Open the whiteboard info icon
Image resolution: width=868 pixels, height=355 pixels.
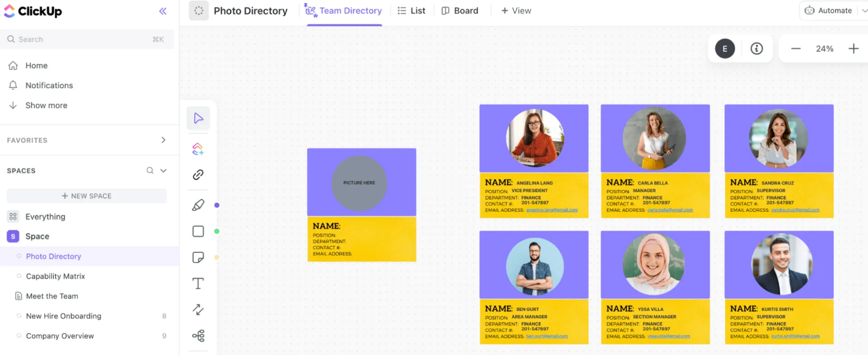pyautogui.click(x=757, y=48)
